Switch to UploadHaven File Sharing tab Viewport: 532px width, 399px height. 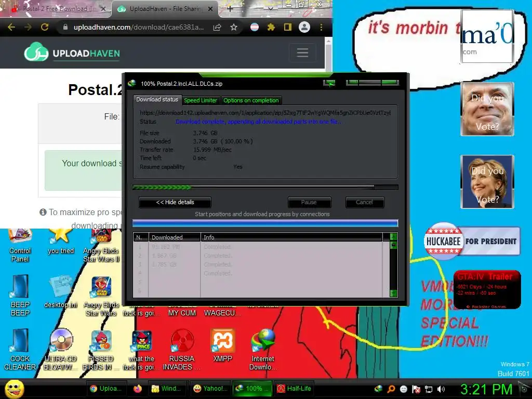165,9
